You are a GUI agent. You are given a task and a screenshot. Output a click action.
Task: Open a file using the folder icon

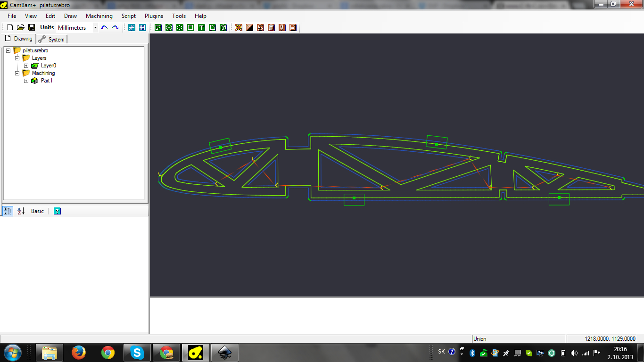pyautogui.click(x=21, y=27)
